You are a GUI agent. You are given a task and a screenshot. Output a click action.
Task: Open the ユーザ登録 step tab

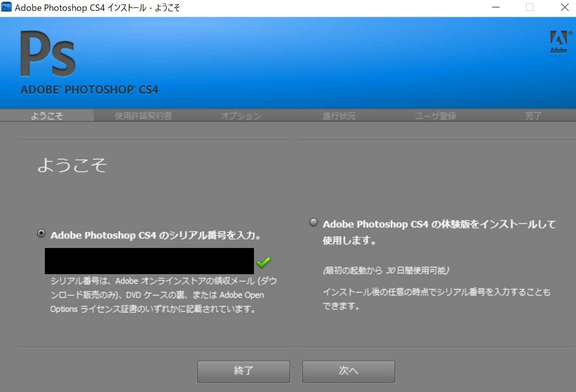(x=435, y=116)
